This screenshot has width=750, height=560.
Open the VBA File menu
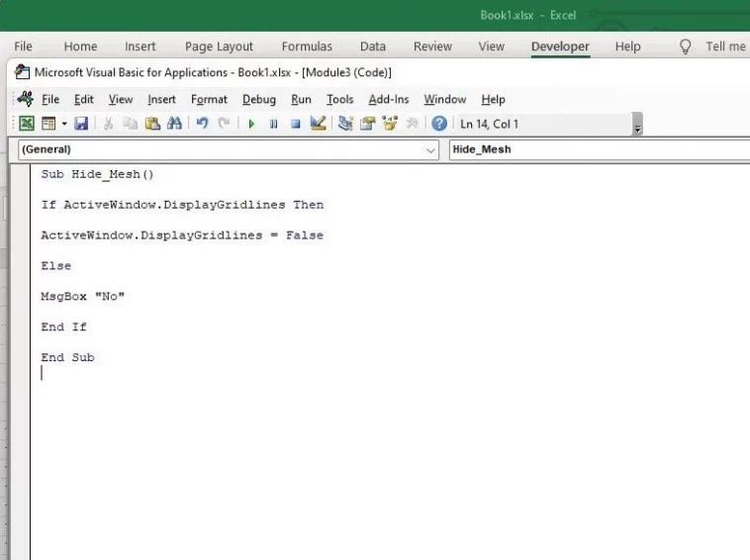coord(50,100)
